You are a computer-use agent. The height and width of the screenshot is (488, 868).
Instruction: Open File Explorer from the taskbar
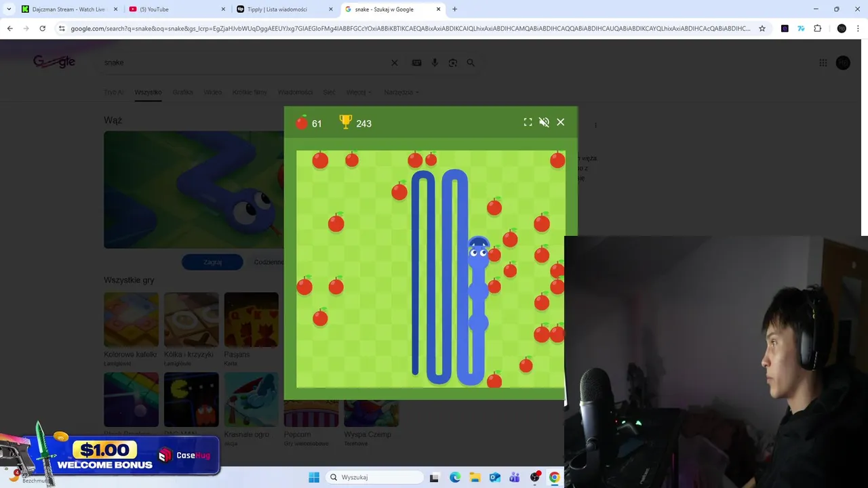[475, 477]
